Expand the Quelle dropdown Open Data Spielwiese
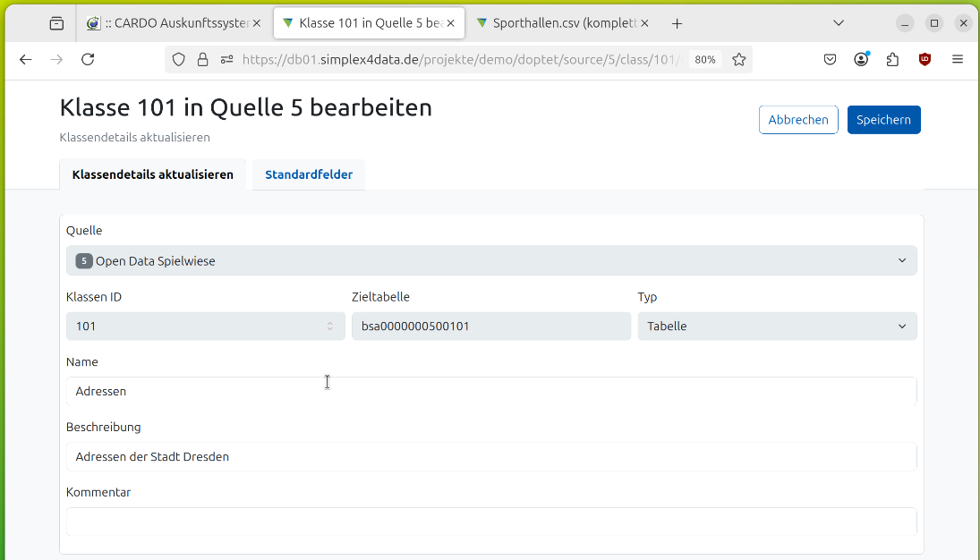 tap(491, 261)
